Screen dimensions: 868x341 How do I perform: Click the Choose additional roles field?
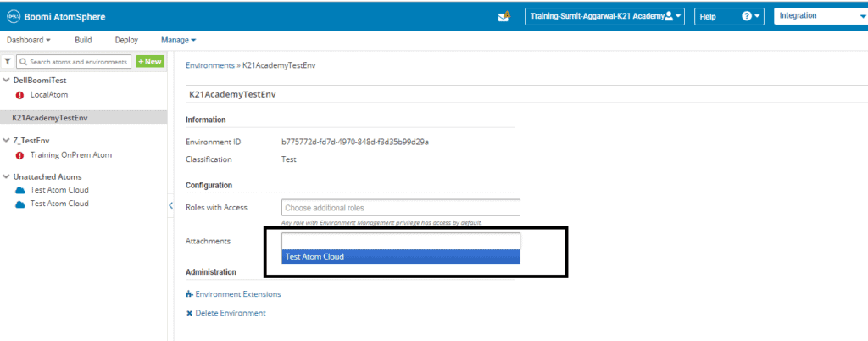(401, 208)
